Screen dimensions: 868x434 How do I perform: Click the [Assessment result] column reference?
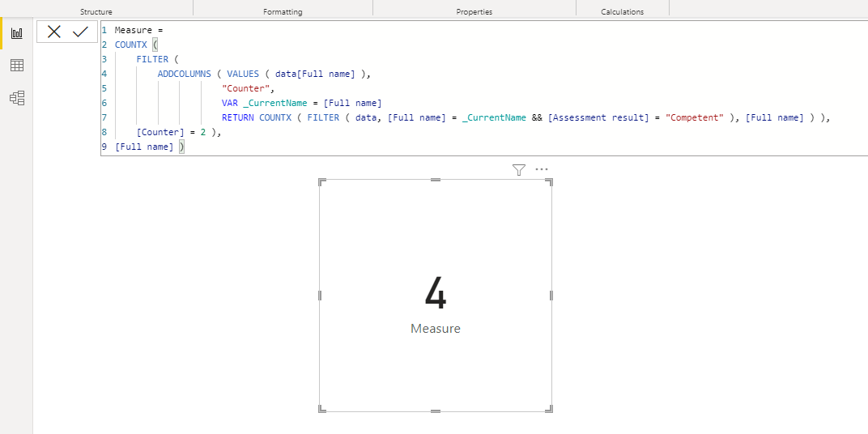(598, 117)
